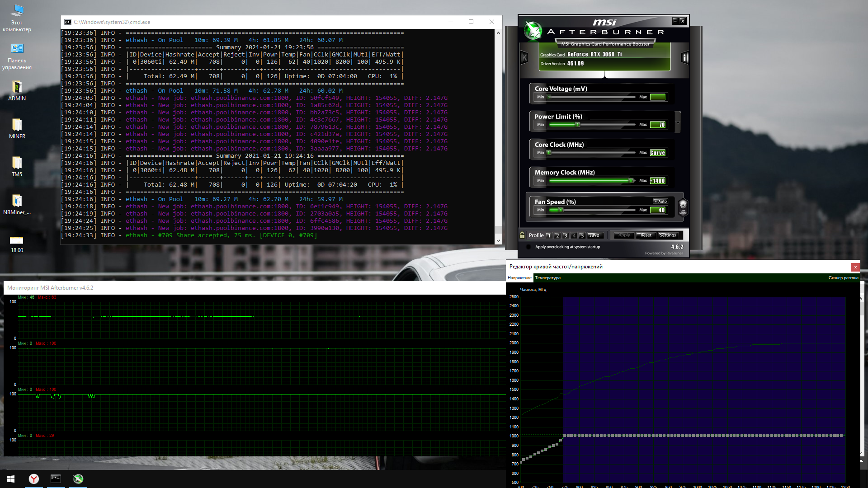This screenshot has height=488, width=868.
Task: Open Afterburner Settings
Action: (668, 235)
